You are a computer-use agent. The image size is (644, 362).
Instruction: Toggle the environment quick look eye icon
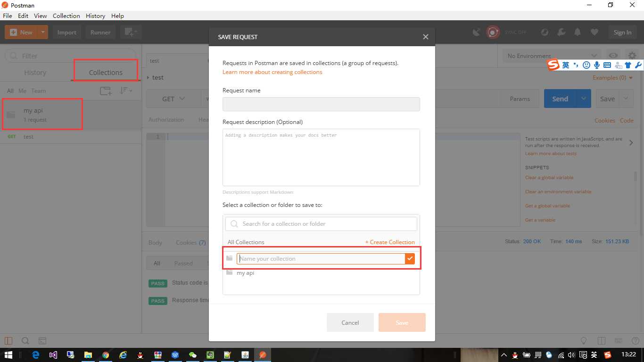click(x=613, y=56)
